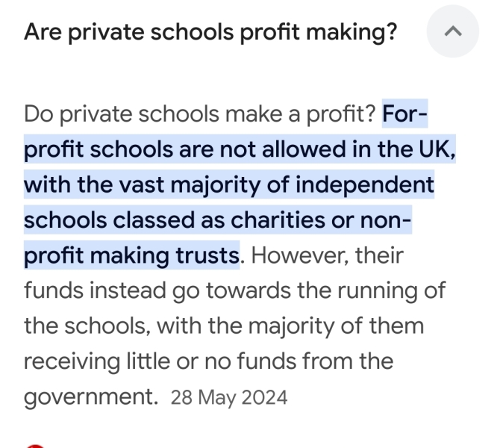Click the 'Are private schools profit making?' heading

[x=210, y=32]
